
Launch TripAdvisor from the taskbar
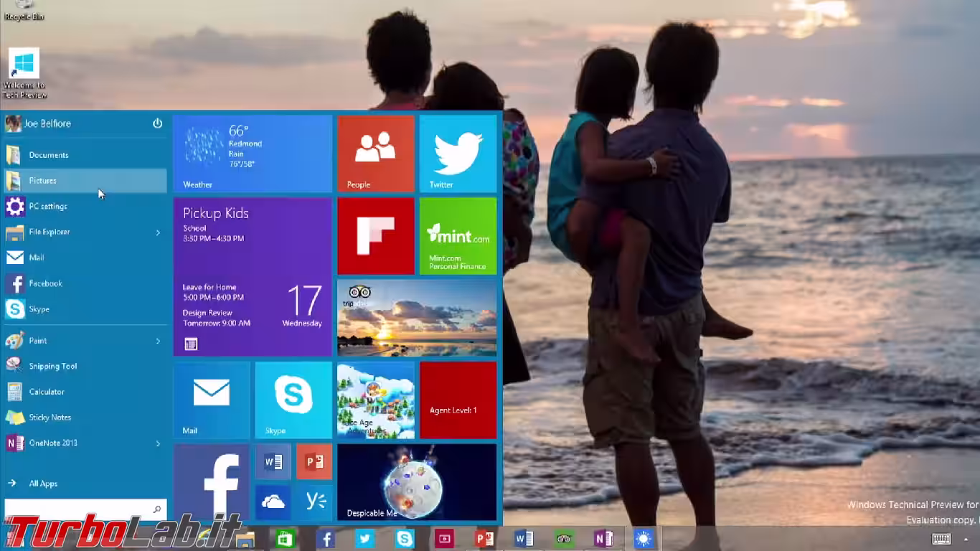click(564, 539)
